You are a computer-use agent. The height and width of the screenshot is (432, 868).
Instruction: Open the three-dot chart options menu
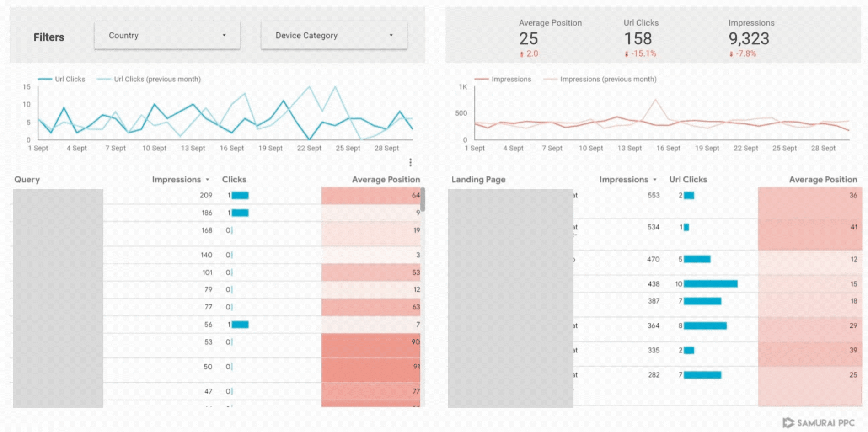410,162
